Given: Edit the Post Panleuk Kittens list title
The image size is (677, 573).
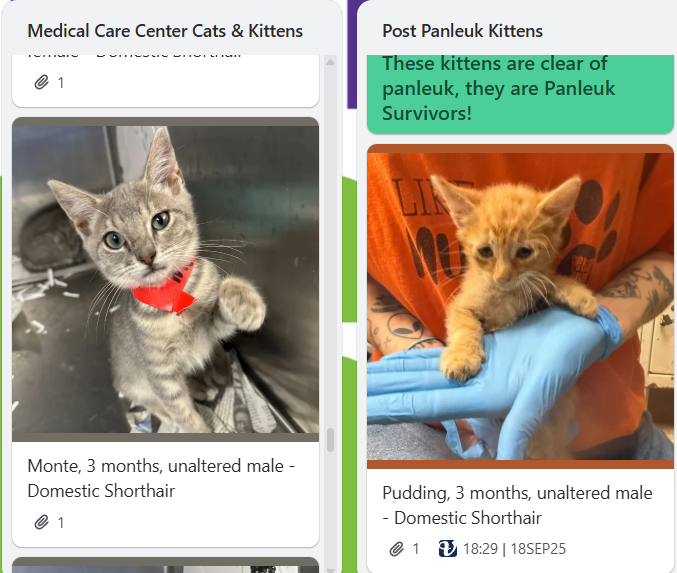Looking at the screenshot, I should pos(462,31).
